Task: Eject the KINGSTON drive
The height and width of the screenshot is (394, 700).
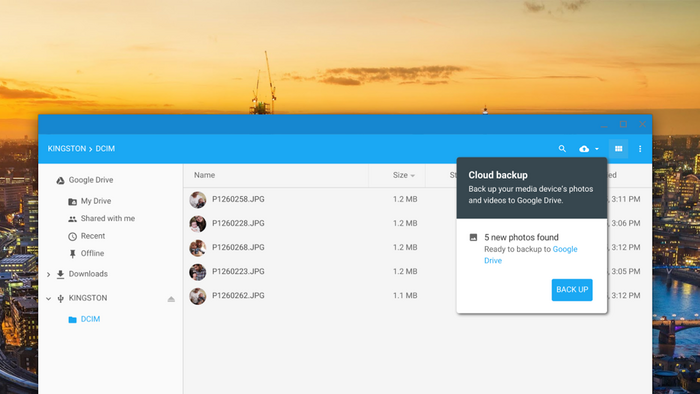Action: 171,299
